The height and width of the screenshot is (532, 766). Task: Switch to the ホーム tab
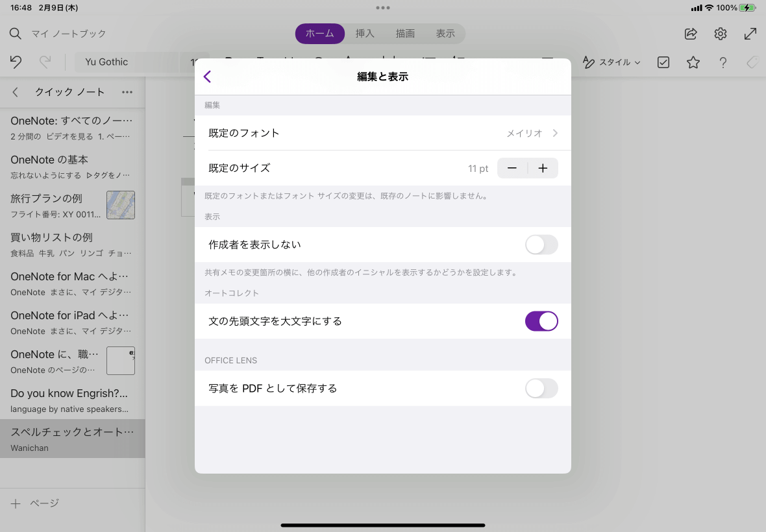pyautogui.click(x=320, y=34)
